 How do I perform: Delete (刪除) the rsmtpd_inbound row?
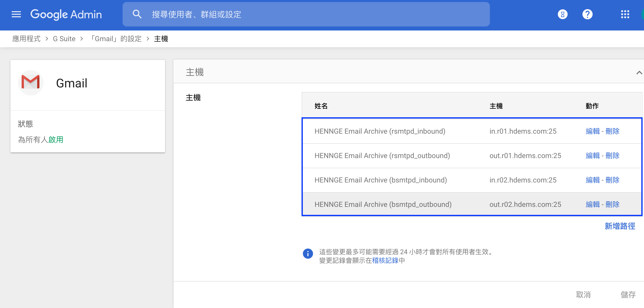click(x=612, y=131)
